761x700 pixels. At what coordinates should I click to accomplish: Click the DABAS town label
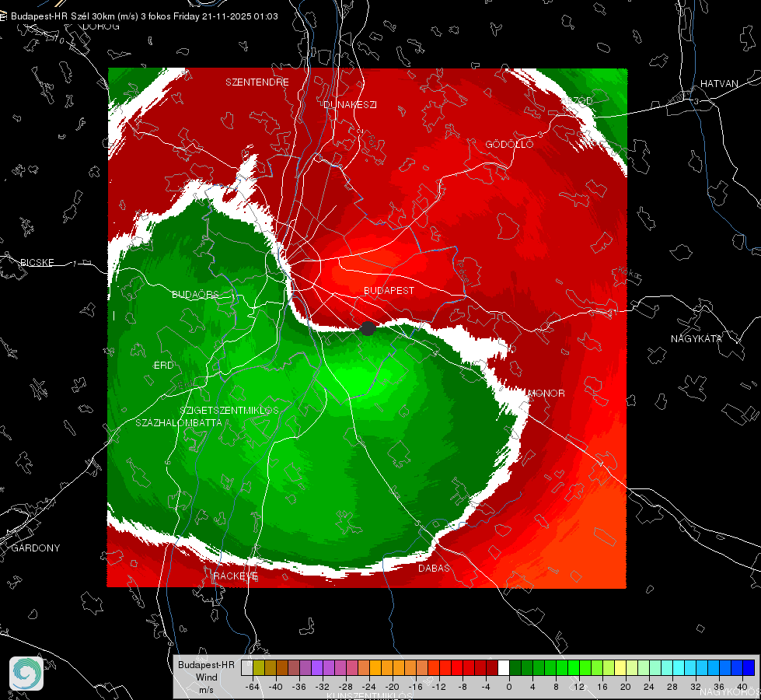(x=435, y=568)
